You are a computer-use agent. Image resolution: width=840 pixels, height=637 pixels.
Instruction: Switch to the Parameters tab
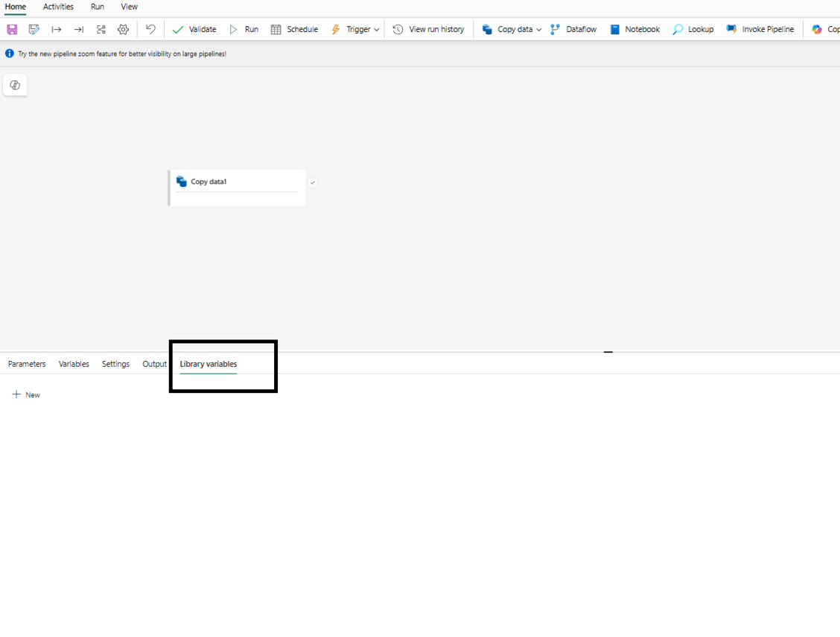(x=27, y=364)
